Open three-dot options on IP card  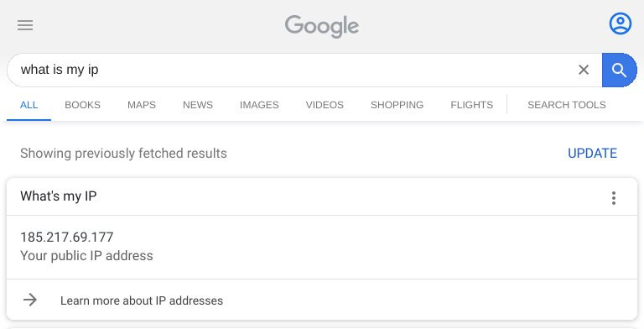[x=614, y=198]
